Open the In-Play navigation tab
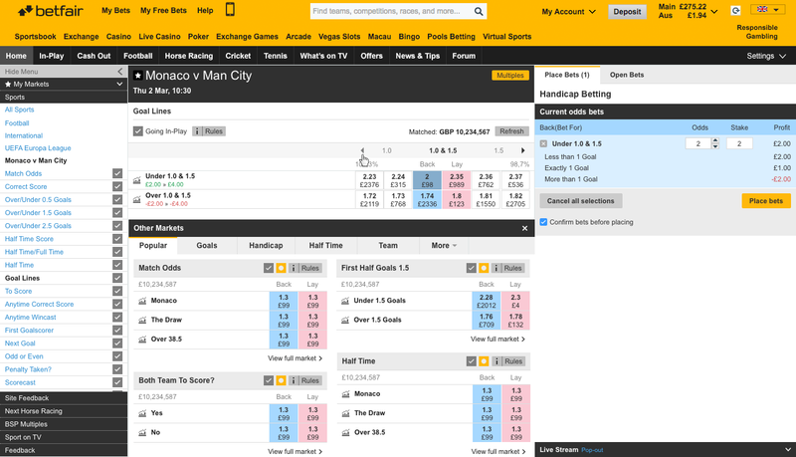 (x=51, y=56)
